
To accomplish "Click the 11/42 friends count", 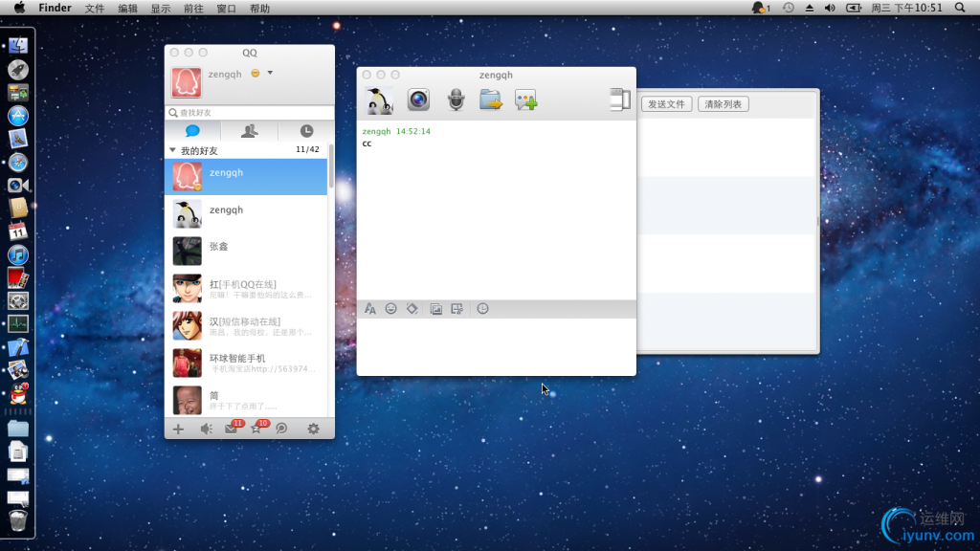I will click(x=307, y=149).
